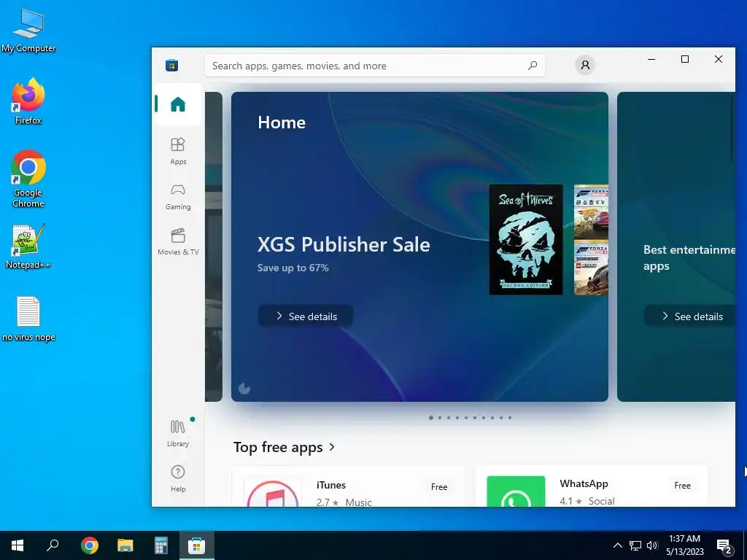Viewport: 747px width, 560px height.
Task: Select the Notepad++ desktop shortcut
Action: tap(28, 246)
